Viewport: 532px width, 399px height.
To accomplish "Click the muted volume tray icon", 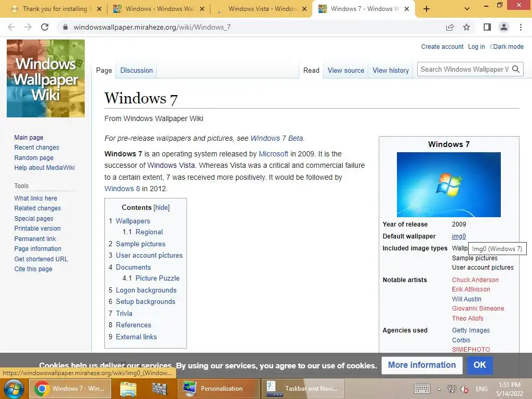I will tap(464, 389).
